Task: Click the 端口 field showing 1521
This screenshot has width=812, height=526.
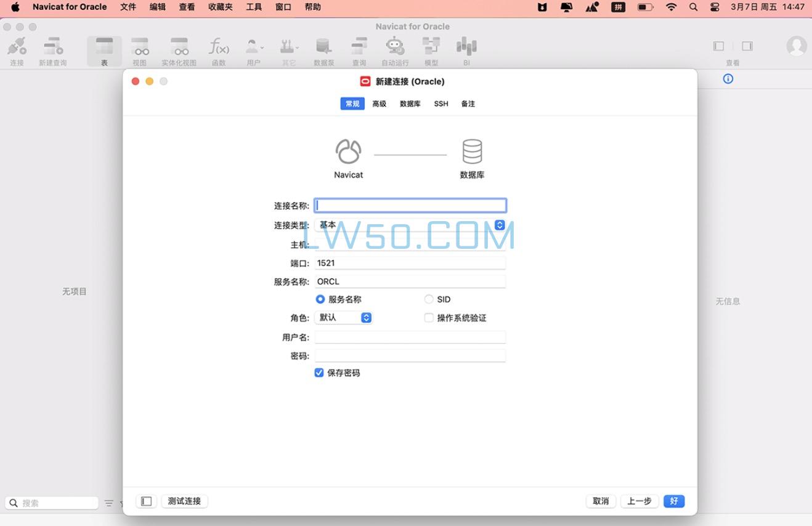Action: [x=410, y=263]
